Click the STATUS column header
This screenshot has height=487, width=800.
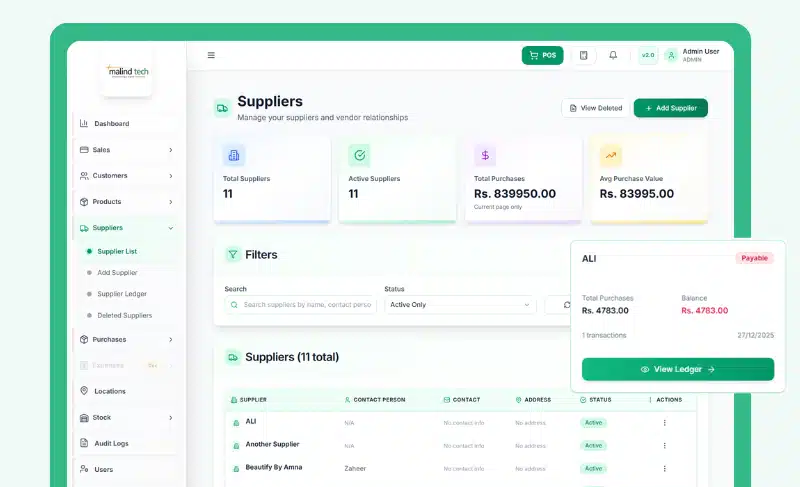click(x=595, y=400)
